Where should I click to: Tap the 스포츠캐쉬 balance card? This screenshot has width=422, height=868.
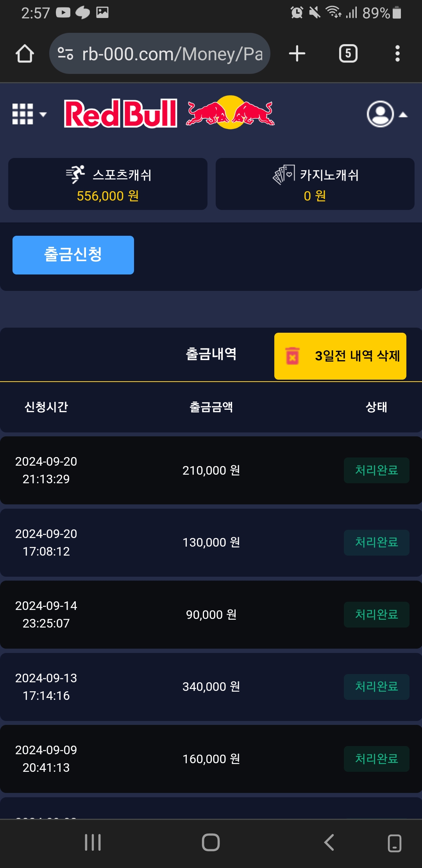click(108, 184)
